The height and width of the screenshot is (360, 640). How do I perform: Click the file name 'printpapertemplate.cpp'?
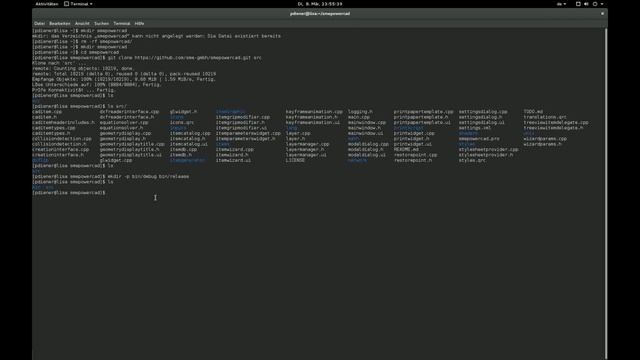(x=424, y=111)
